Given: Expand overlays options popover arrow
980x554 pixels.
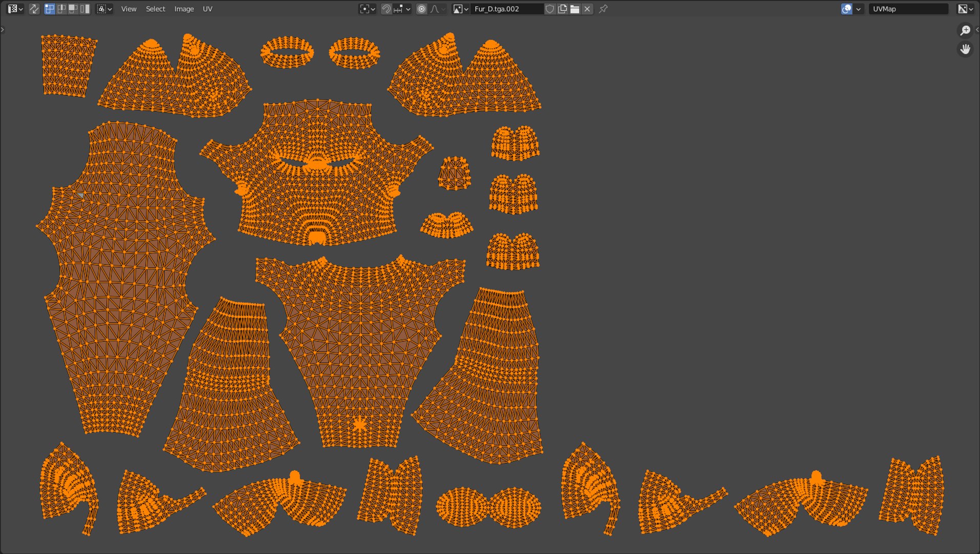Looking at the screenshot, I should (x=859, y=9).
